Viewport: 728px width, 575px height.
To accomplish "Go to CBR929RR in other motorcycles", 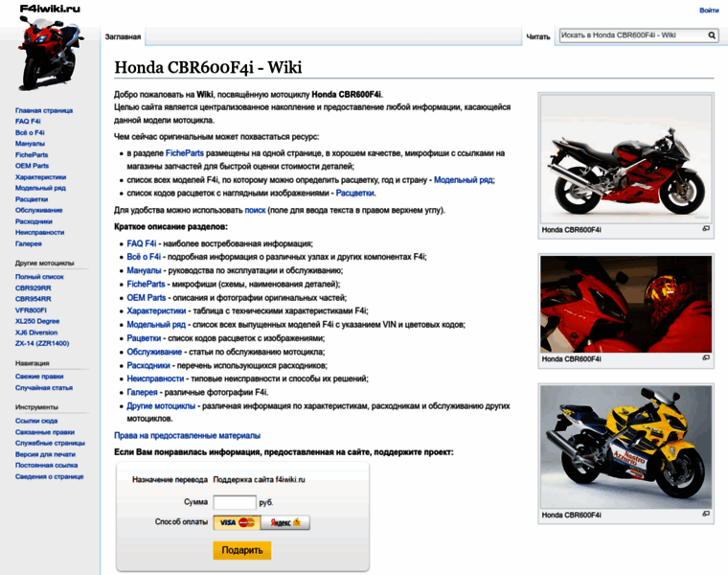I will [x=33, y=287].
